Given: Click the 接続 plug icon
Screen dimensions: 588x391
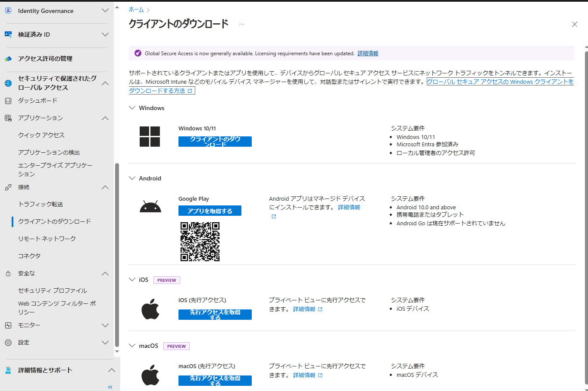Looking at the screenshot, I should [8, 187].
